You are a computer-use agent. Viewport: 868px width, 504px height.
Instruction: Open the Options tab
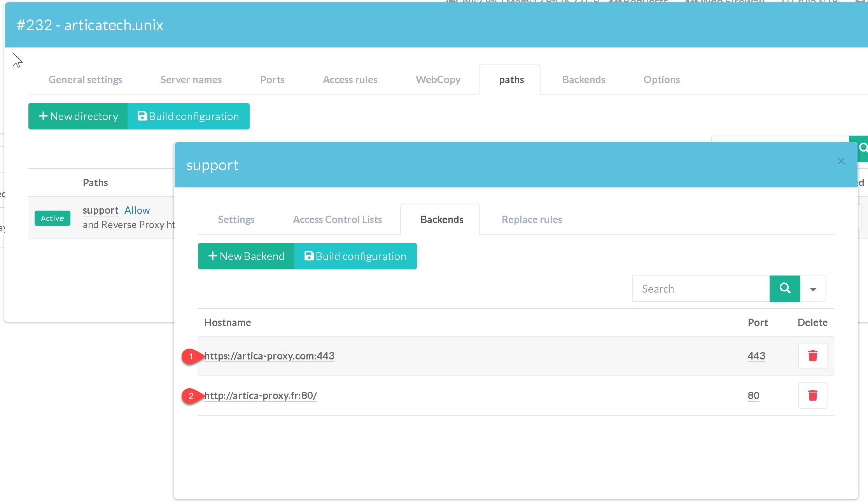[661, 80]
